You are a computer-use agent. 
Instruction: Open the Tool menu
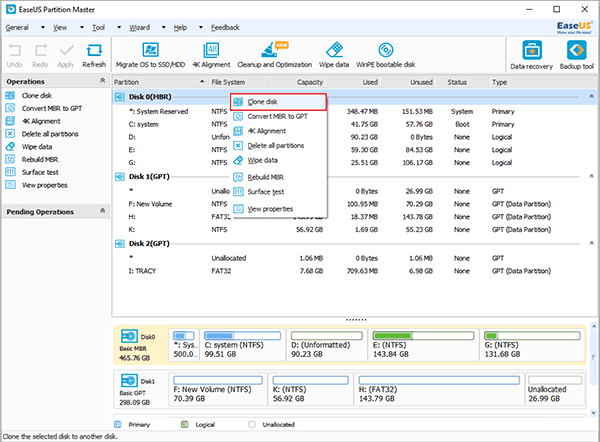pos(98,28)
